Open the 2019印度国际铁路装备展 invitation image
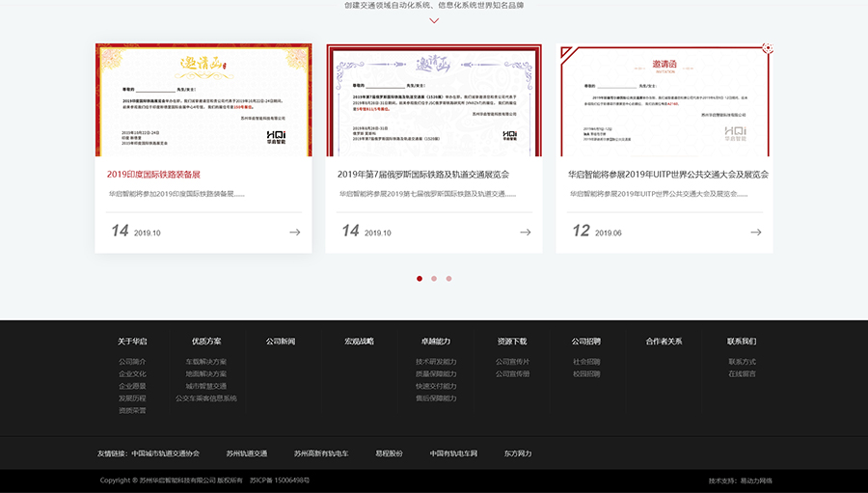This screenshot has width=868, height=493. (x=203, y=99)
